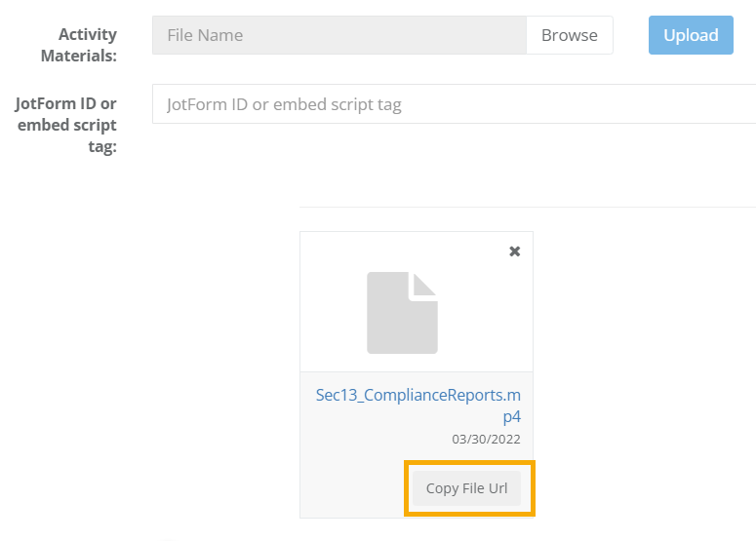The width and height of the screenshot is (756, 541).
Task: Focus the JotForm ID or embed script field
Action: coord(455,104)
